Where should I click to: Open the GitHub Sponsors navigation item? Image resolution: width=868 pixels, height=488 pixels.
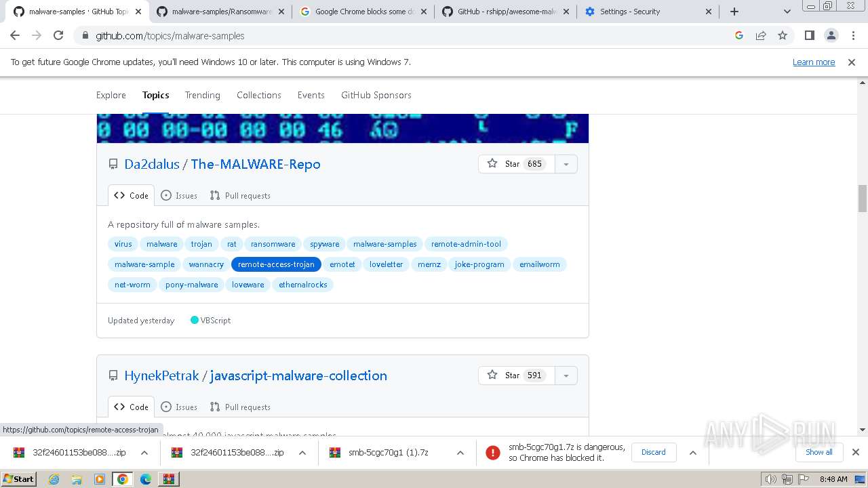[376, 95]
